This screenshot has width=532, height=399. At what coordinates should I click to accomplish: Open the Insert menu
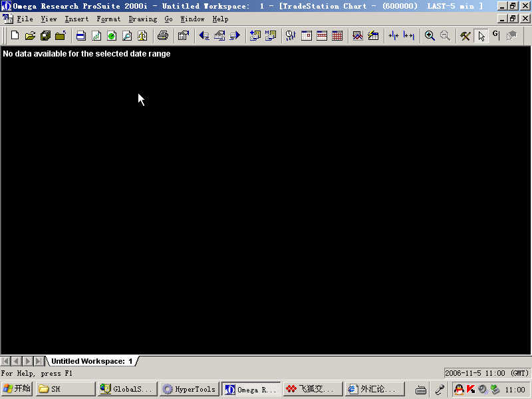[76, 19]
